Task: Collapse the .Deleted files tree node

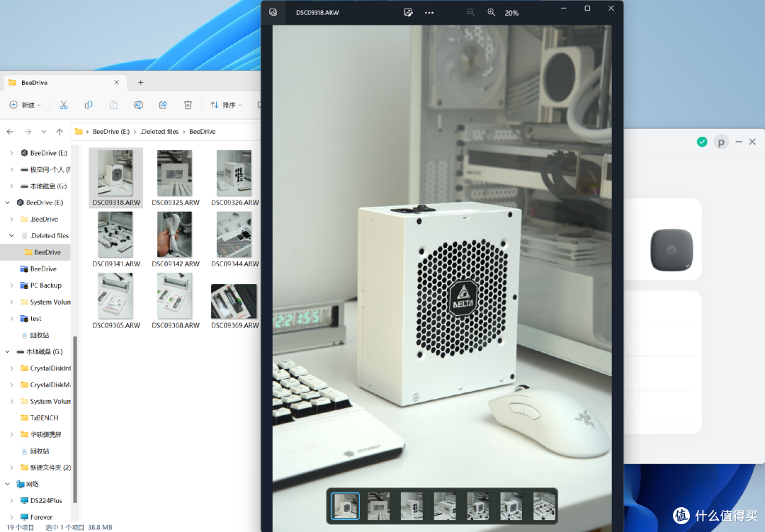Action: (x=11, y=235)
